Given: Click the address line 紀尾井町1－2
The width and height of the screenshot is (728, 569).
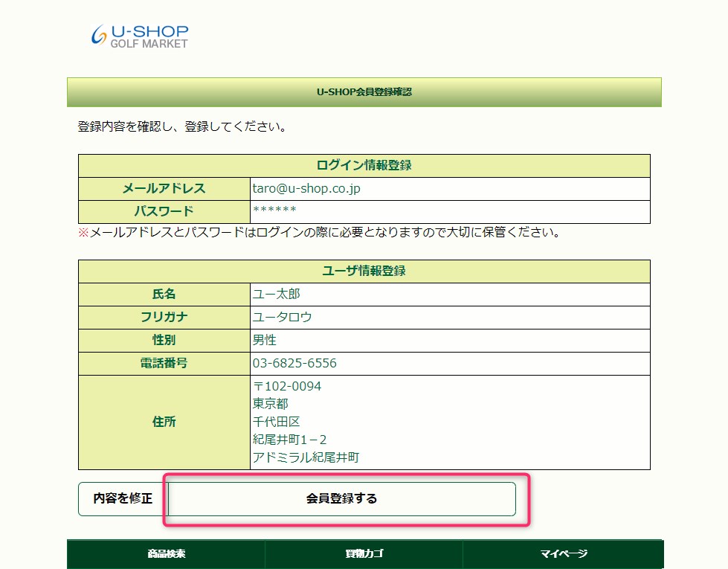Looking at the screenshot, I should click(x=290, y=440).
